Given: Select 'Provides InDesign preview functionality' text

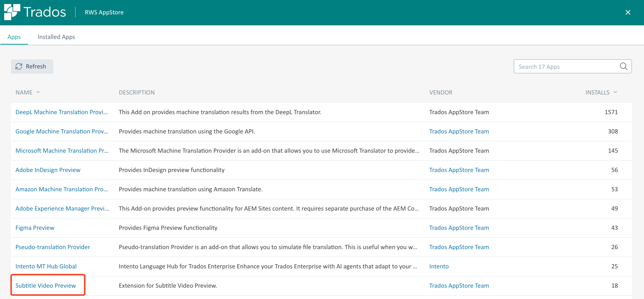Looking at the screenshot, I should point(172,170).
